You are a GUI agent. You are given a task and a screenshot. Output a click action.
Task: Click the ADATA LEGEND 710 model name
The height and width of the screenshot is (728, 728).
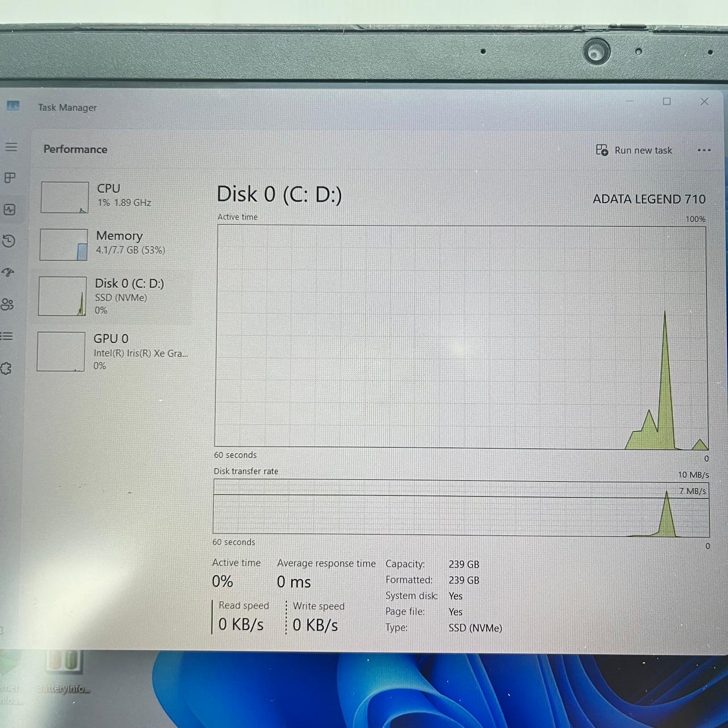pos(649,199)
